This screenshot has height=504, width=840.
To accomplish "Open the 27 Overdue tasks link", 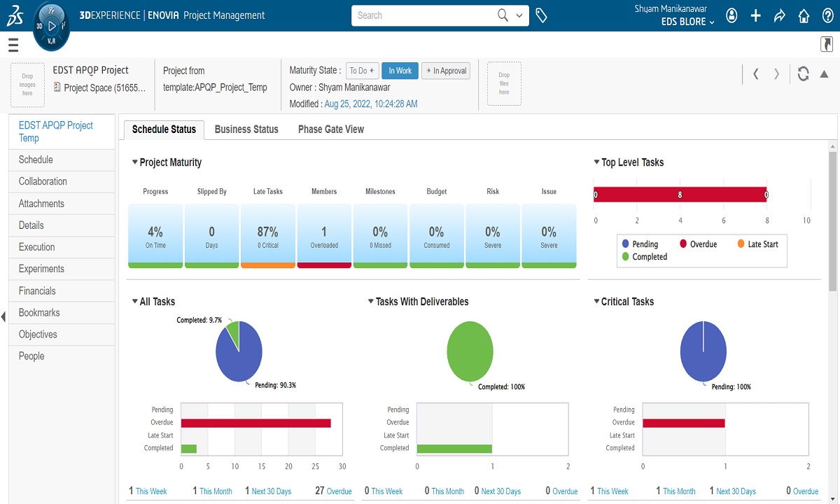I will click(334, 491).
